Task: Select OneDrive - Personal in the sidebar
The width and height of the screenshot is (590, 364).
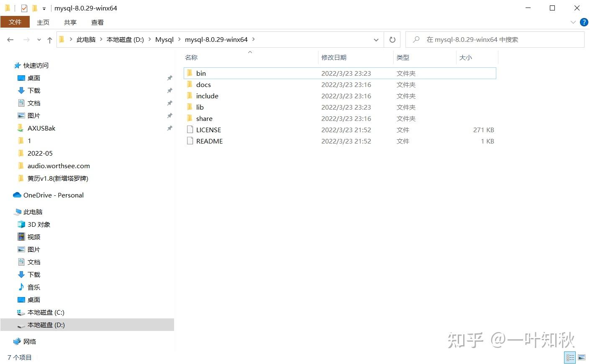Action: pyautogui.click(x=54, y=195)
